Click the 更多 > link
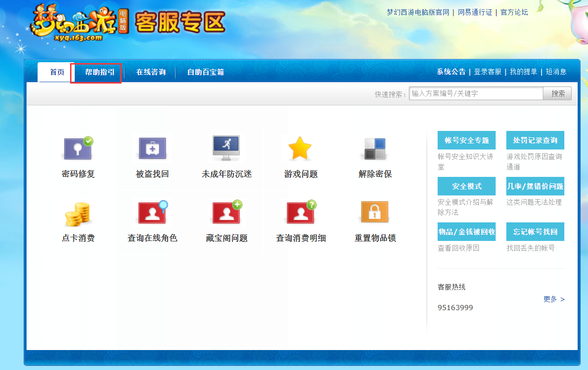This screenshot has width=588, height=370. click(554, 299)
